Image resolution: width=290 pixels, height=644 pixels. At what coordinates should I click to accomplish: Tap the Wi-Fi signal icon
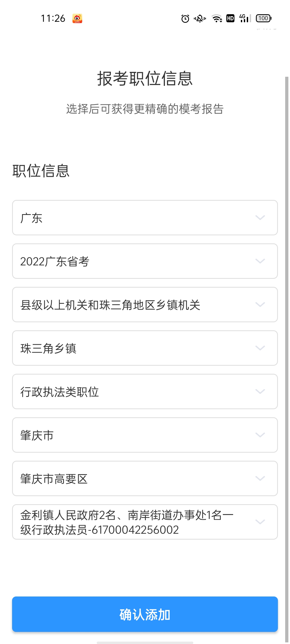click(217, 19)
